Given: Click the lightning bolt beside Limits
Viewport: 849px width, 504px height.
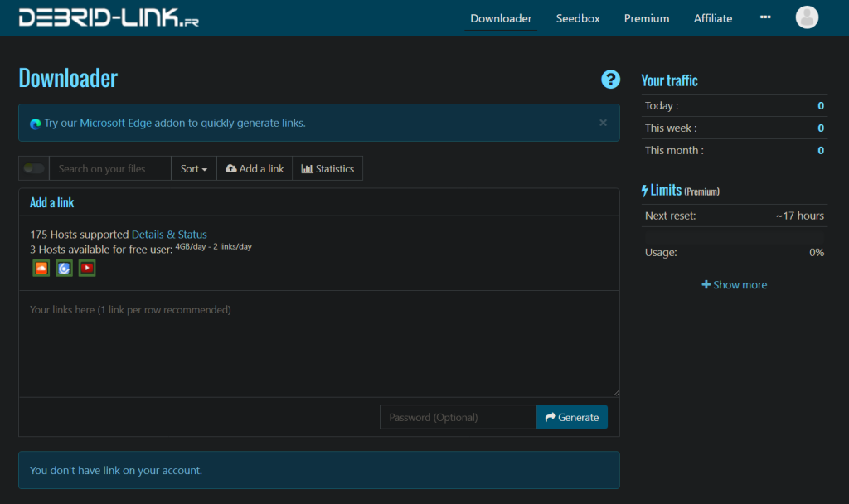Looking at the screenshot, I should (645, 190).
